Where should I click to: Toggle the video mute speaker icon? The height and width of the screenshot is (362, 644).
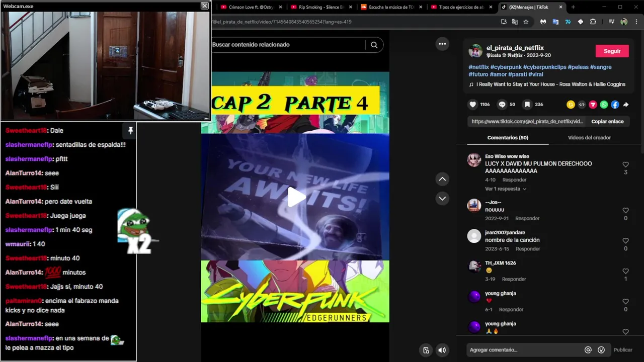442,350
